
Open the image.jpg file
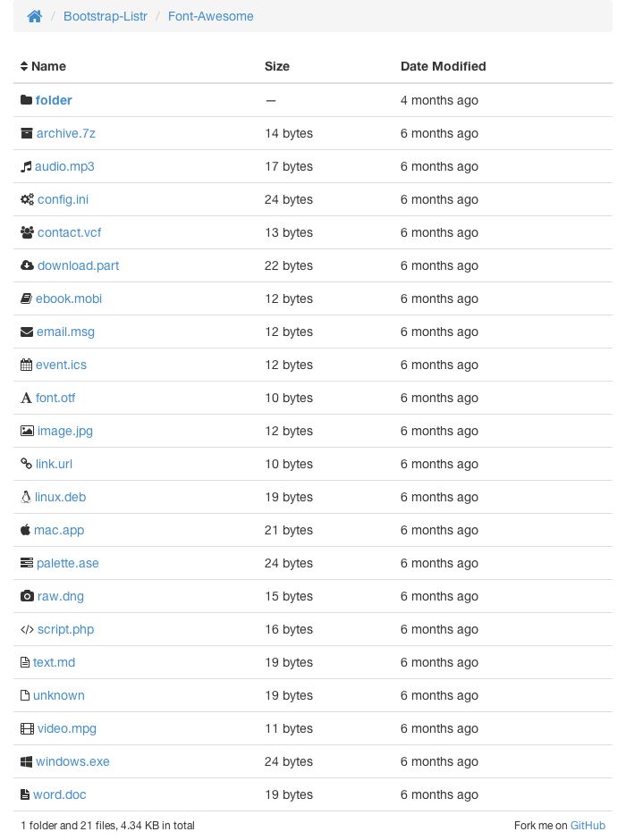pyautogui.click(x=64, y=431)
